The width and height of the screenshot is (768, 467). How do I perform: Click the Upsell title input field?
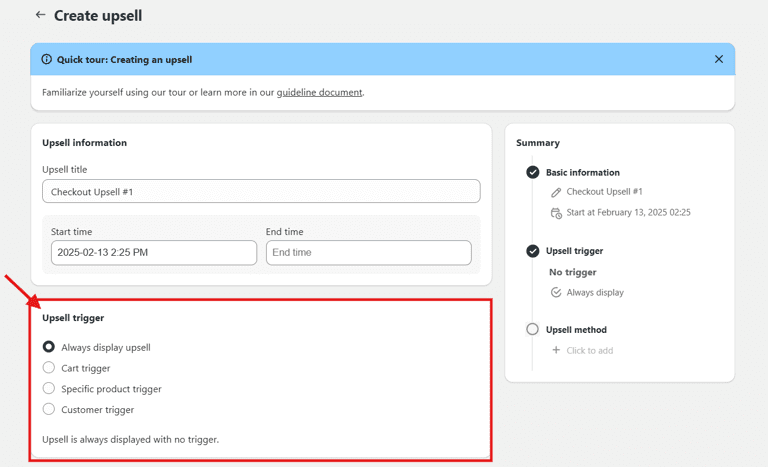261,191
